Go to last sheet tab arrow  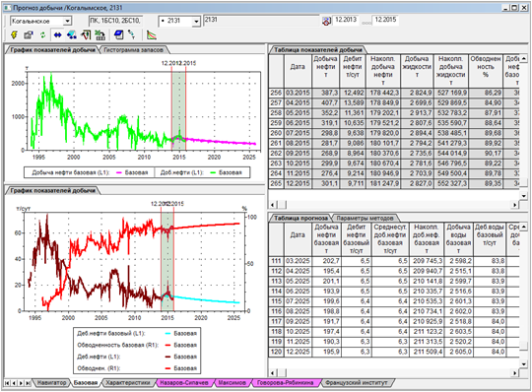coord(28,383)
